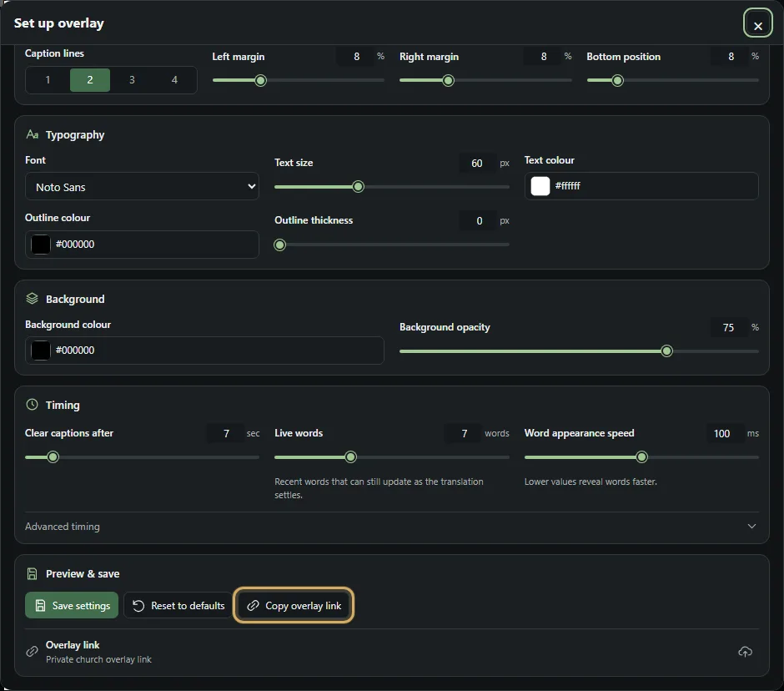Click the link icon beside Overlay link
The width and height of the screenshot is (784, 691).
point(32,652)
